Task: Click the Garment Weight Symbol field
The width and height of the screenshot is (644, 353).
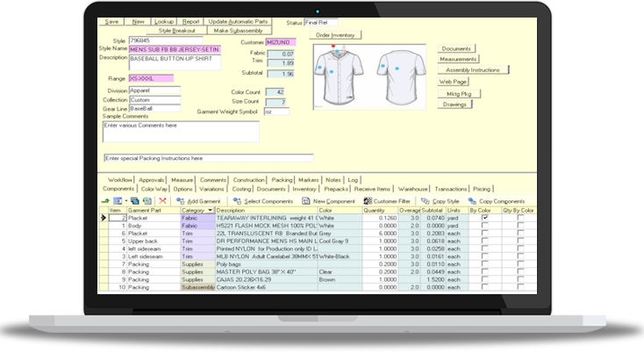Action: pos(277,112)
